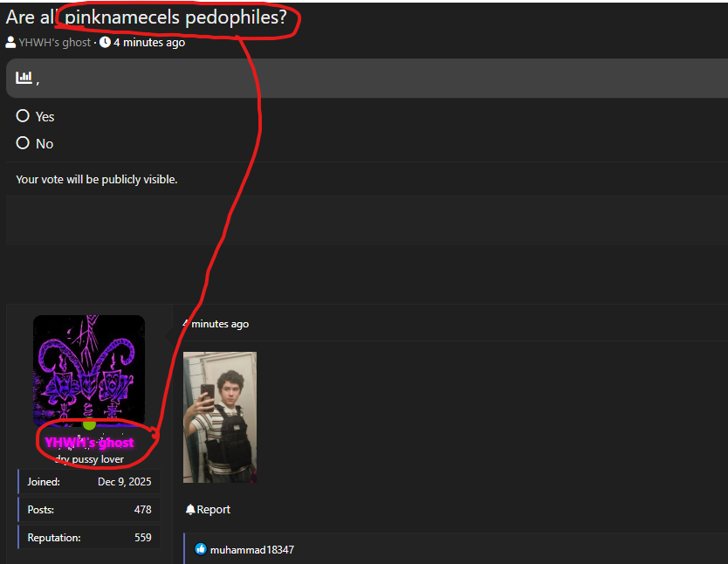Open the pink username below the avatar
Image resolution: width=728 pixels, height=564 pixels.
pyautogui.click(x=89, y=443)
